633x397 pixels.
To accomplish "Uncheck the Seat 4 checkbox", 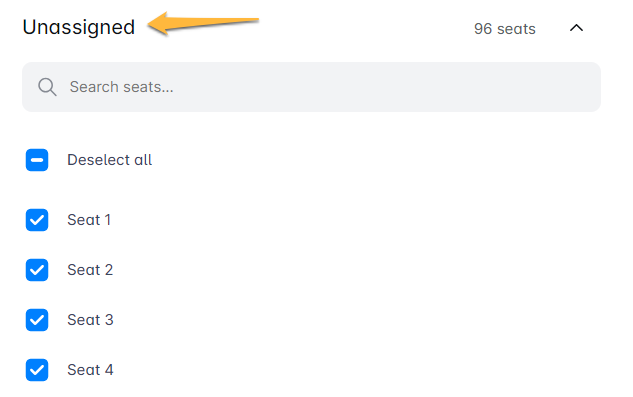I will click(x=37, y=370).
